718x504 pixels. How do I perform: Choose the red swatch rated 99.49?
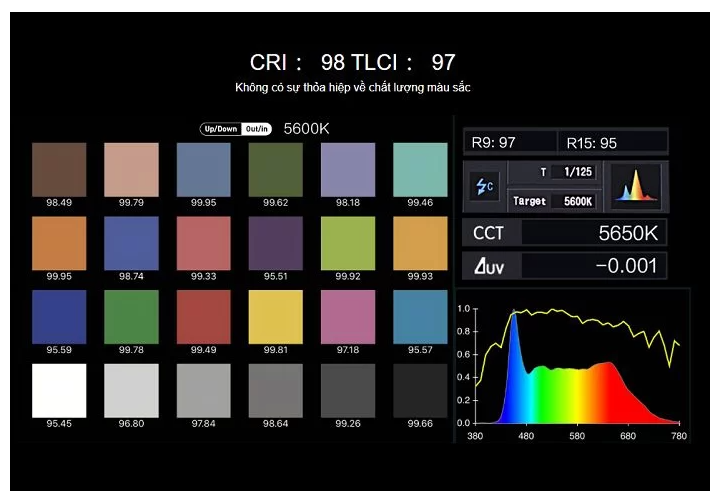[x=203, y=317]
